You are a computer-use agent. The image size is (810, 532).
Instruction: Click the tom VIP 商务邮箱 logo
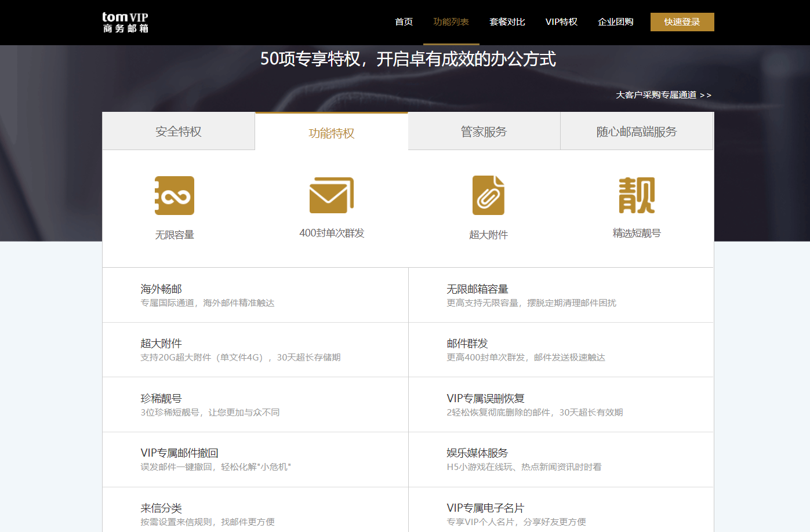(125, 22)
